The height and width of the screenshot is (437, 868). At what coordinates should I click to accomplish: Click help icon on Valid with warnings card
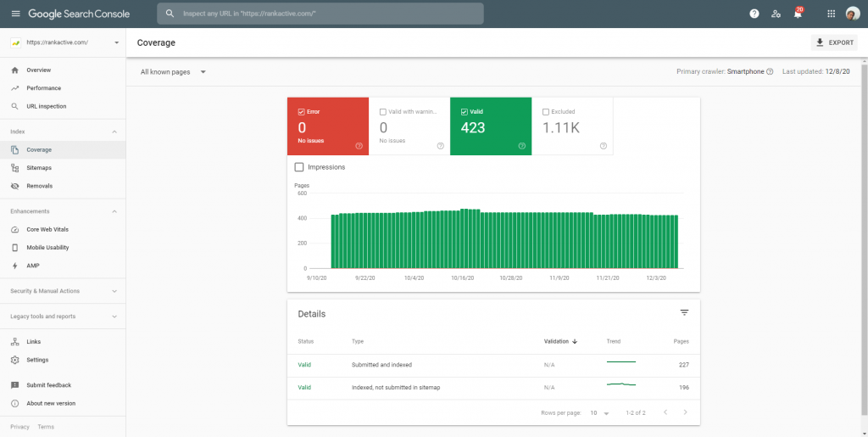(440, 146)
